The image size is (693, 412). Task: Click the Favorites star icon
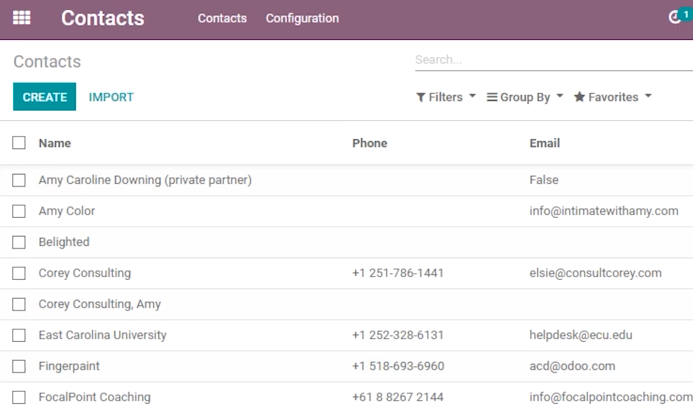coord(579,96)
